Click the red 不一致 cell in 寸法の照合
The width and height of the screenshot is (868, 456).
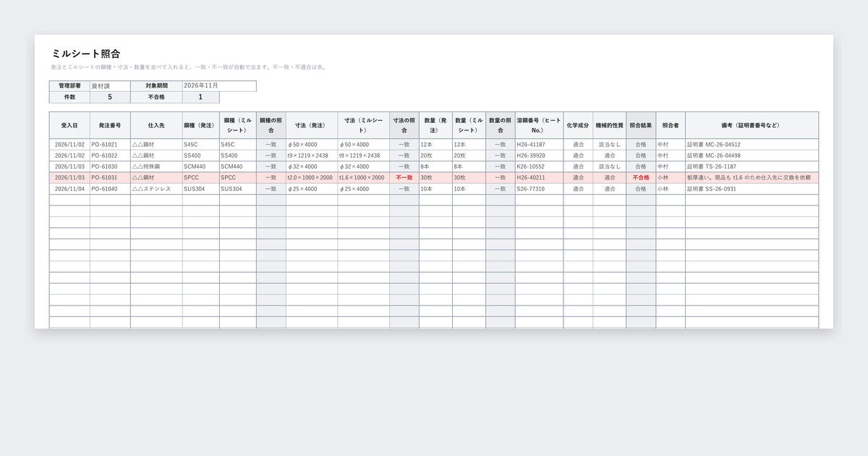pyautogui.click(x=404, y=177)
